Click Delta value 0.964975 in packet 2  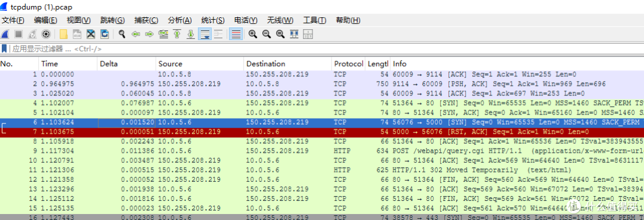[138, 84]
